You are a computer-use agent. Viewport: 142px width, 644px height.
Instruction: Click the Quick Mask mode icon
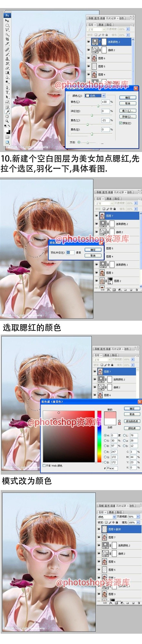point(7,137)
